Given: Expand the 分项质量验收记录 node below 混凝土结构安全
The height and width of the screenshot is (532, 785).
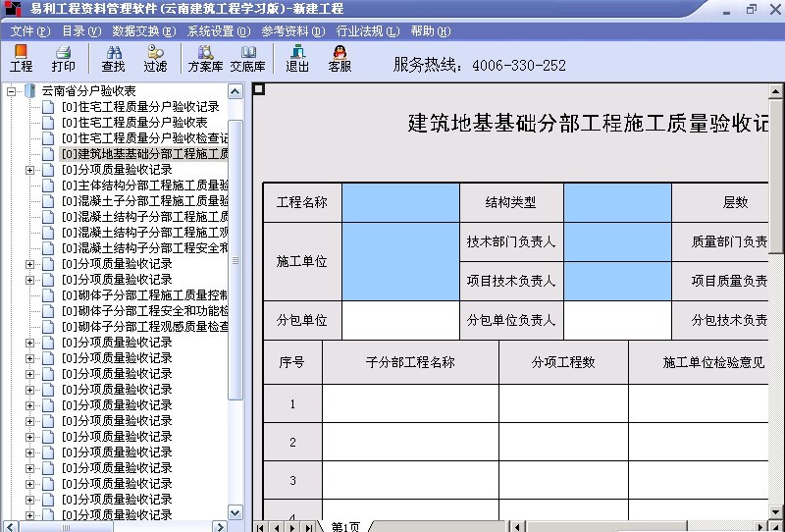Looking at the screenshot, I should [x=29, y=264].
